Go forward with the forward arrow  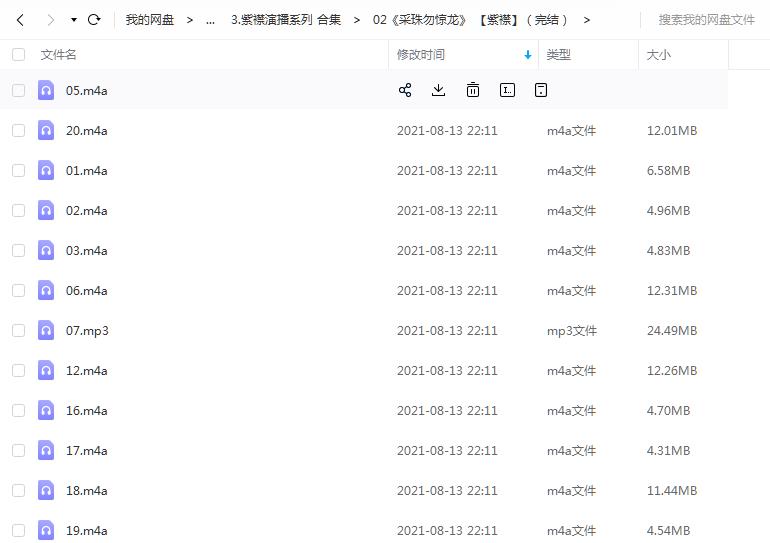(x=50, y=20)
